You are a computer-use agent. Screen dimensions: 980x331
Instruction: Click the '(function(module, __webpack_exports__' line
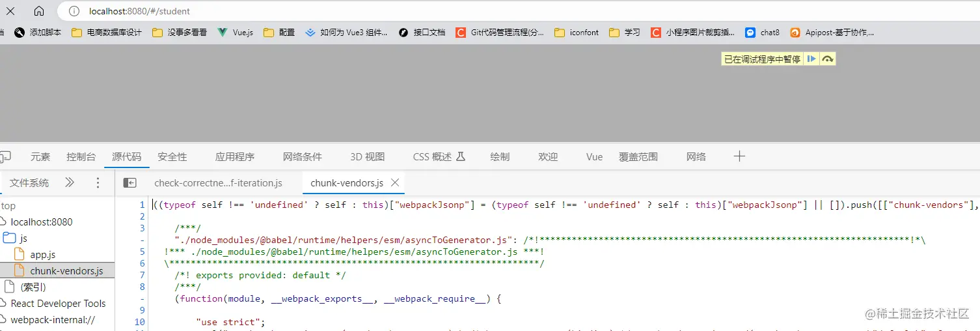[x=338, y=298]
